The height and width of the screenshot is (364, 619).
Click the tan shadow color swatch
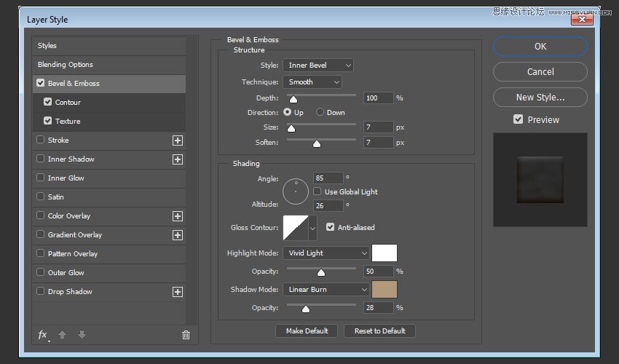pyautogui.click(x=385, y=289)
